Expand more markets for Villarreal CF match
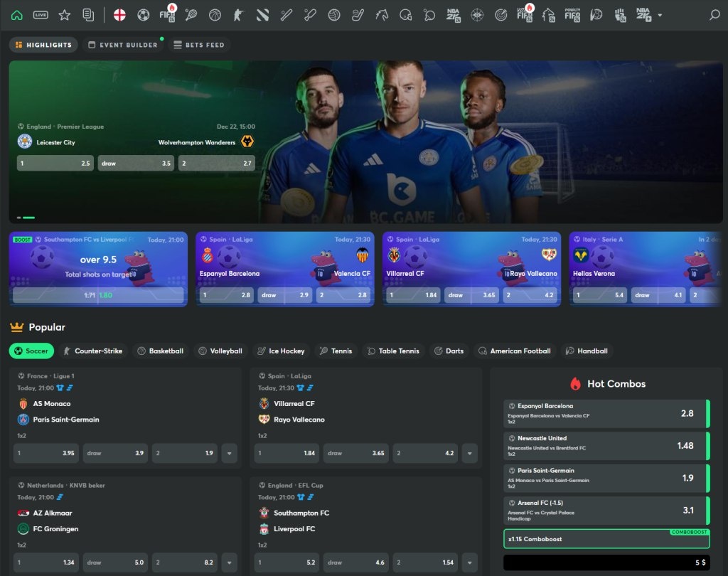Image resolution: width=728 pixels, height=576 pixels. click(x=470, y=453)
